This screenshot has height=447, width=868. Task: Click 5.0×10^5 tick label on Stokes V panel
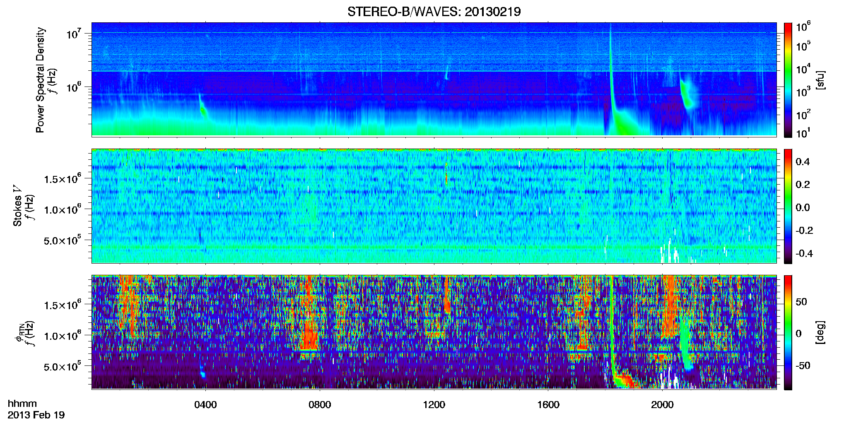tap(63, 240)
